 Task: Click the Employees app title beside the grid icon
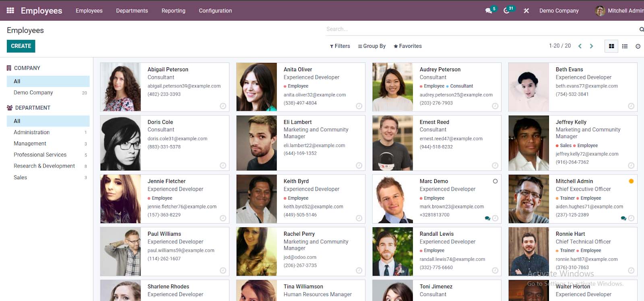click(41, 11)
